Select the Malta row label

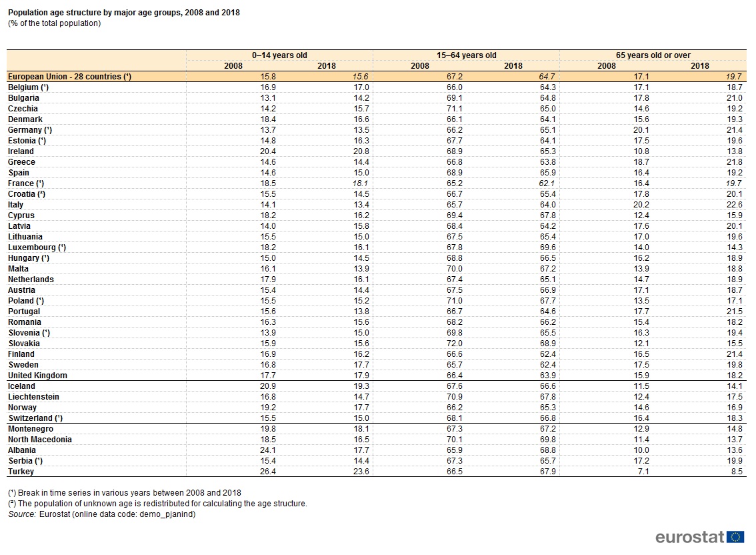(x=18, y=269)
